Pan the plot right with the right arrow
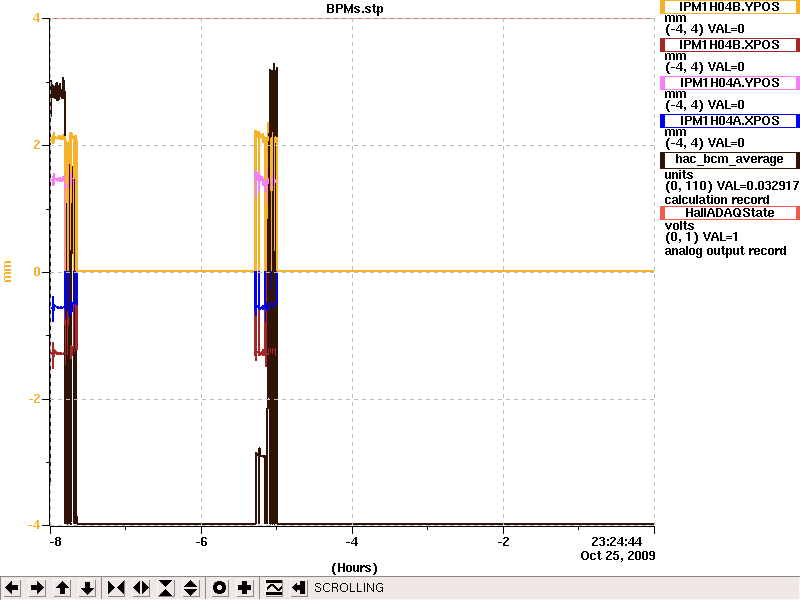 coord(37,588)
